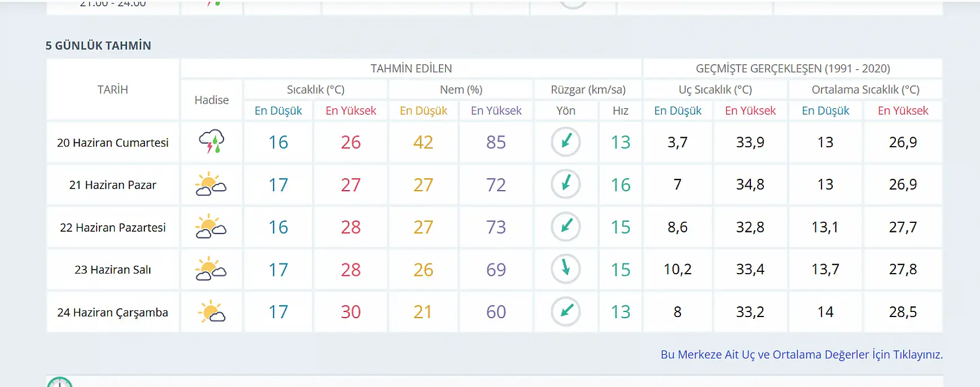
Task: Click the wind direction icon for 20 Haziran Cumartesi
Action: point(566,142)
